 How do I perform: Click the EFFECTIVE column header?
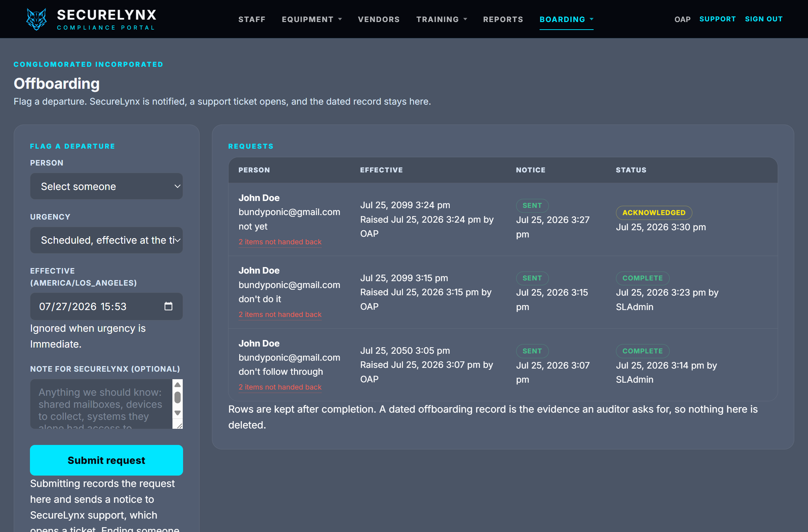click(x=381, y=170)
